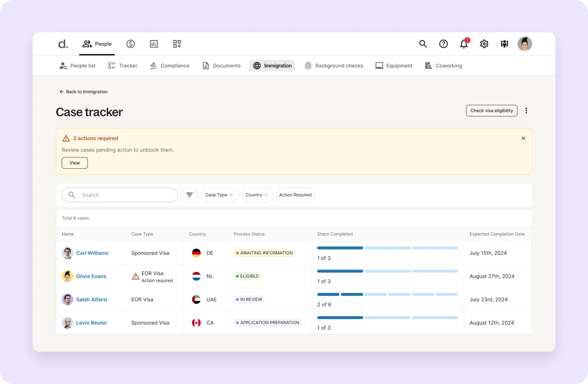This screenshot has height=384, width=588.
Task: Open the notifications bell
Action: [464, 43]
